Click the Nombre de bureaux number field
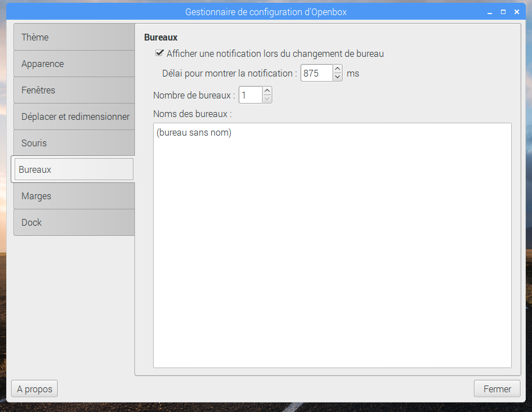Screen dimensions: 532x412 251,95
